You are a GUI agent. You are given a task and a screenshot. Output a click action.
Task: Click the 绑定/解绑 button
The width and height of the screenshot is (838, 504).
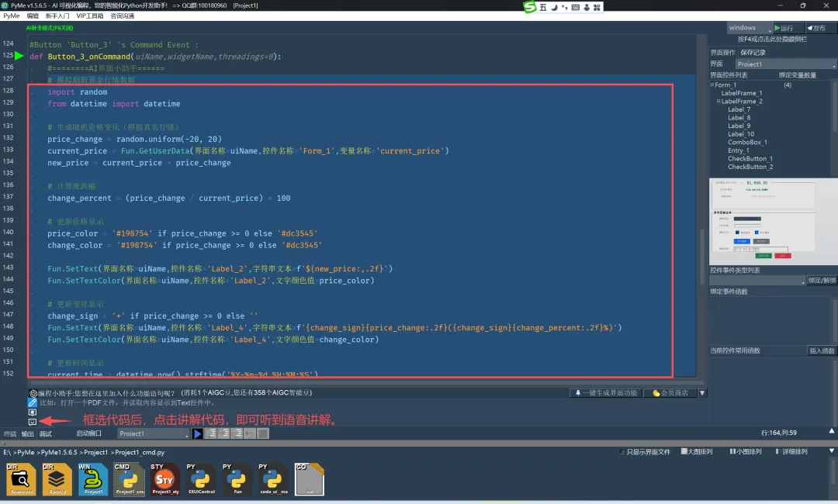tap(822, 280)
